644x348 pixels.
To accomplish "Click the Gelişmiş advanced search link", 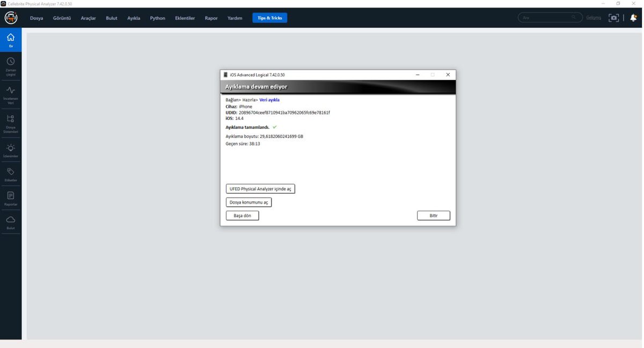I will (x=594, y=18).
